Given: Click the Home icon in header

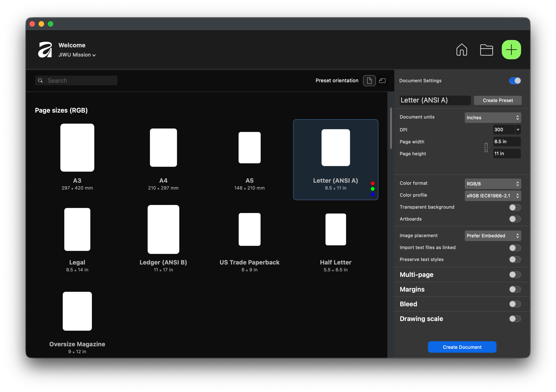Looking at the screenshot, I should [x=461, y=50].
